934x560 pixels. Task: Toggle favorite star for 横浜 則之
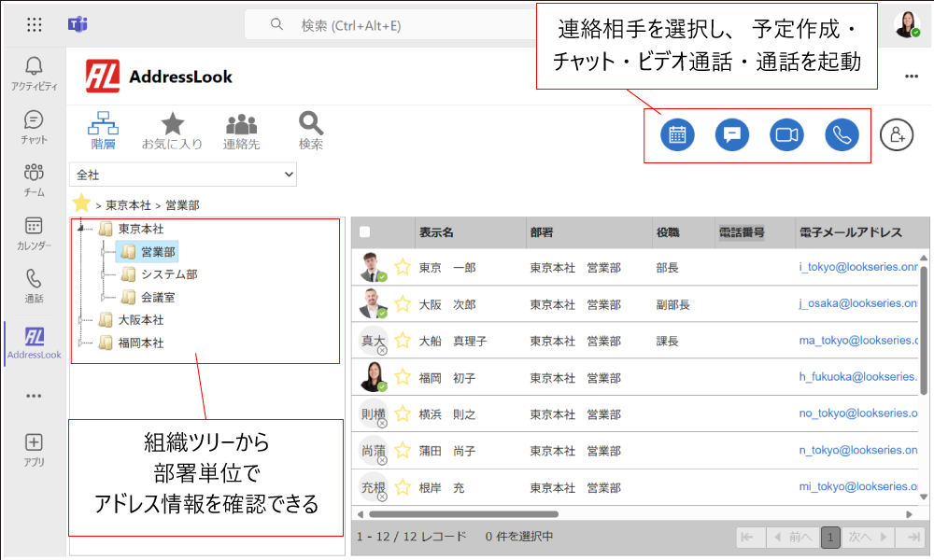click(403, 413)
